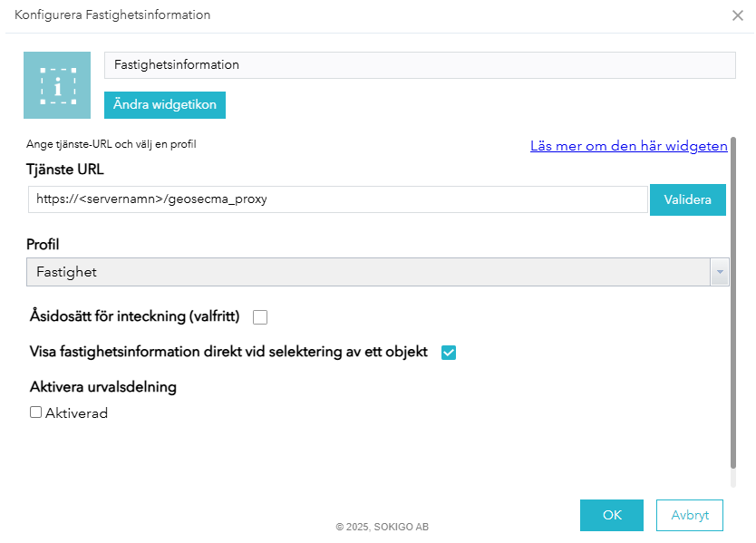Close the Konfigurera Fastighetsinformation dialog
This screenshot has height=543, width=756.
click(738, 15)
